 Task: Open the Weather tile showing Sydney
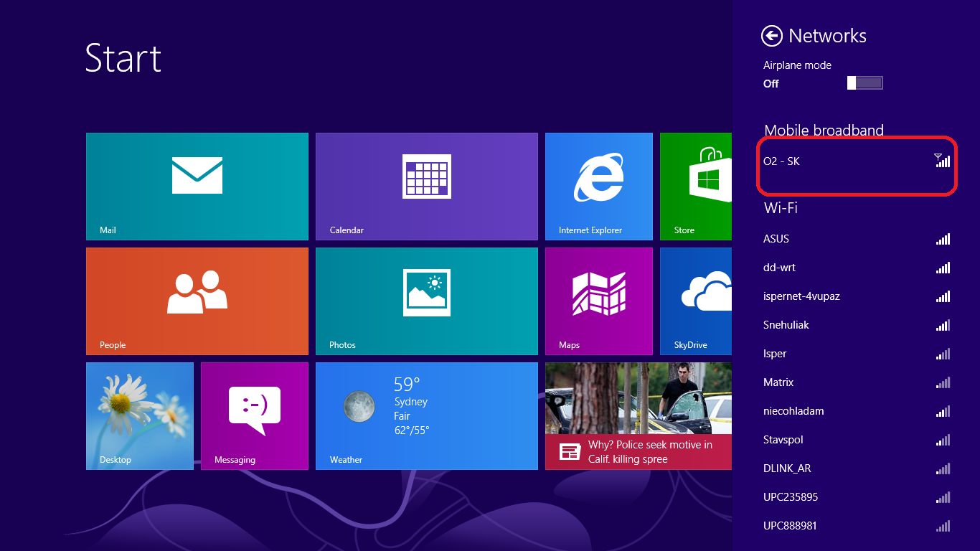coord(427,416)
